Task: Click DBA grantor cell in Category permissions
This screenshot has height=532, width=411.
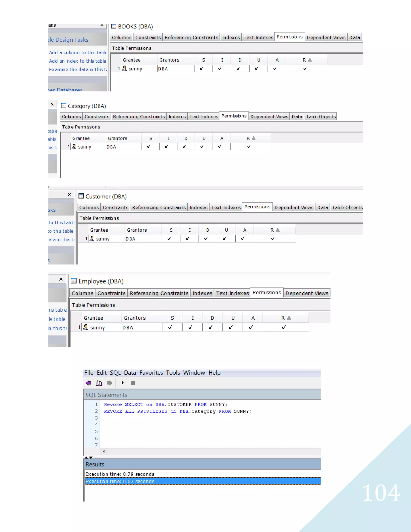Action: click(124, 147)
